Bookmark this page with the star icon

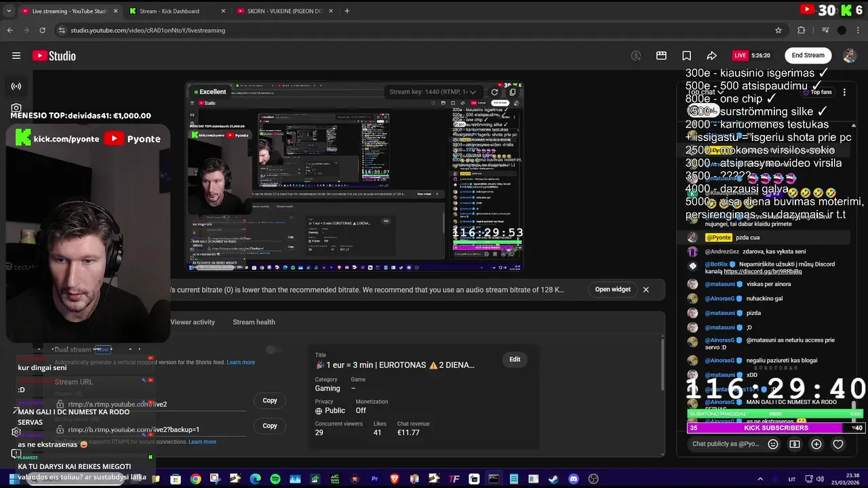click(x=778, y=30)
